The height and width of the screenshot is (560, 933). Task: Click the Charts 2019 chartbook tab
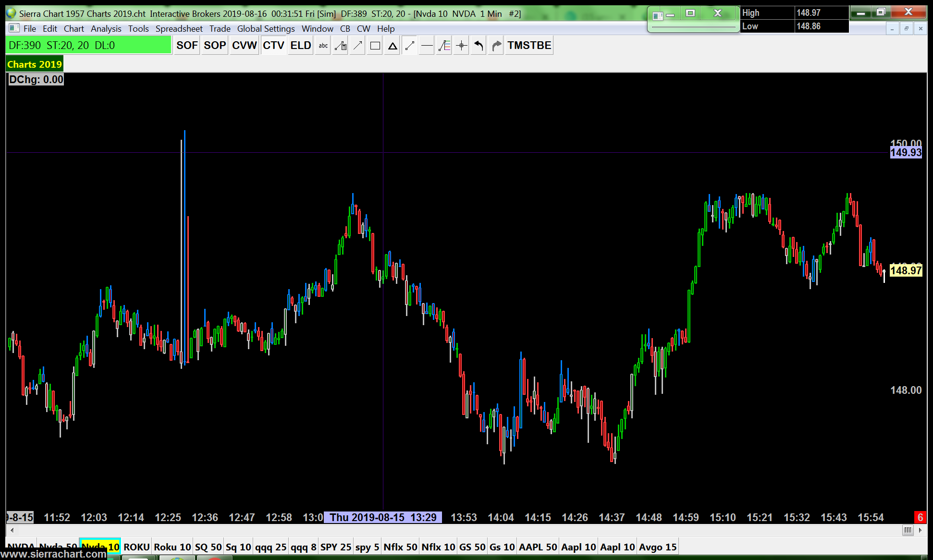coord(34,64)
